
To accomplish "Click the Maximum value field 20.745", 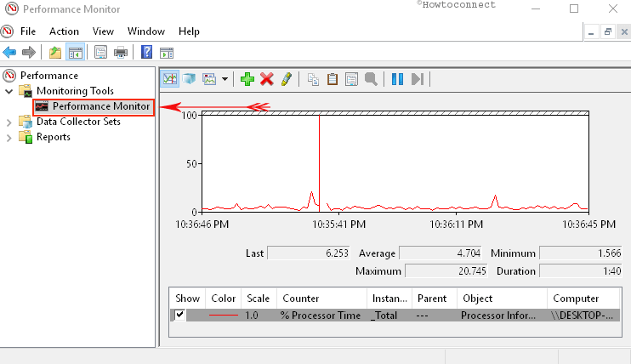I will (x=446, y=270).
